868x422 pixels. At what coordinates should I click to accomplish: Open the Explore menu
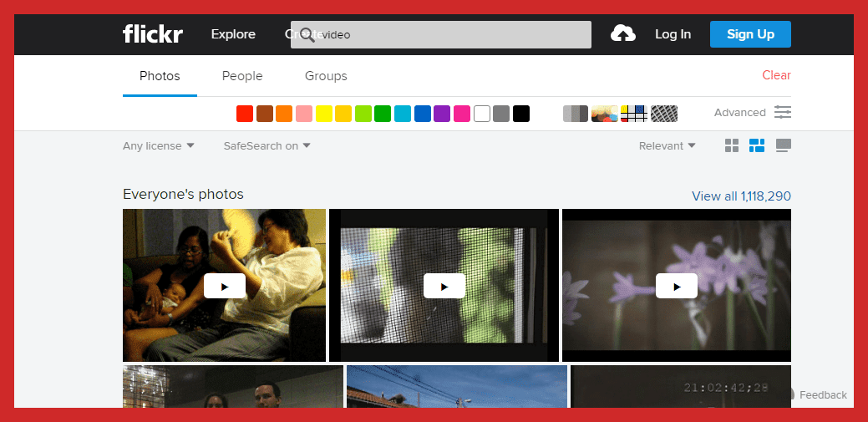[x=233, y=34]
